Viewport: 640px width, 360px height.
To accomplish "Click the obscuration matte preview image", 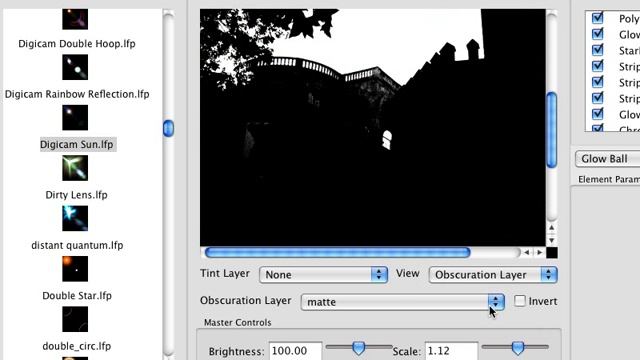I will coord(373,127).
